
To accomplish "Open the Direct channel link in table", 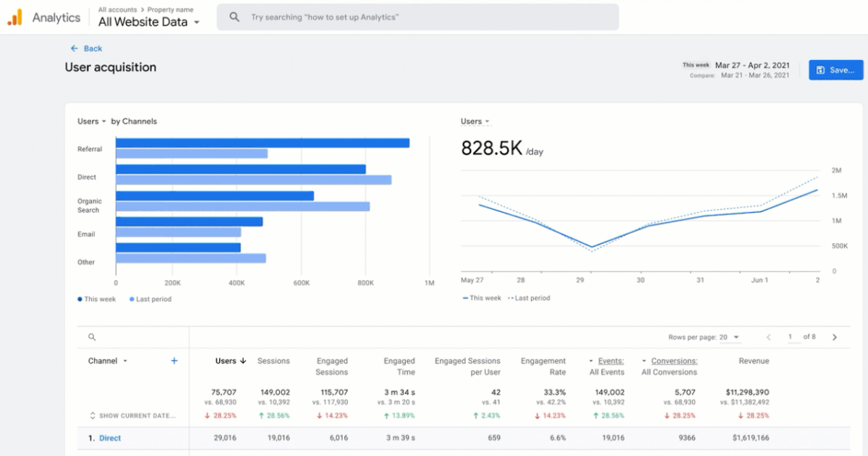I will [x=110, y=438].
